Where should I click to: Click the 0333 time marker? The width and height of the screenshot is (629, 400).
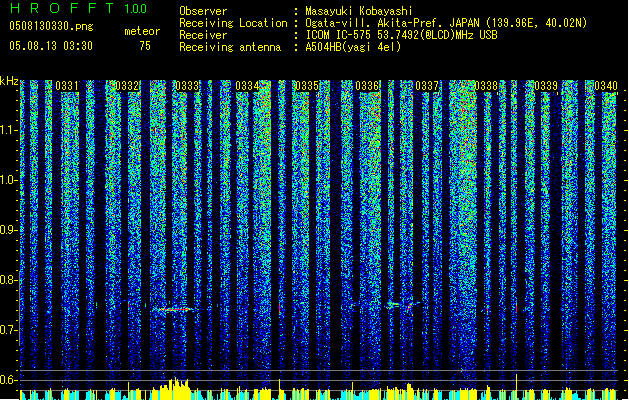point(187,86)
